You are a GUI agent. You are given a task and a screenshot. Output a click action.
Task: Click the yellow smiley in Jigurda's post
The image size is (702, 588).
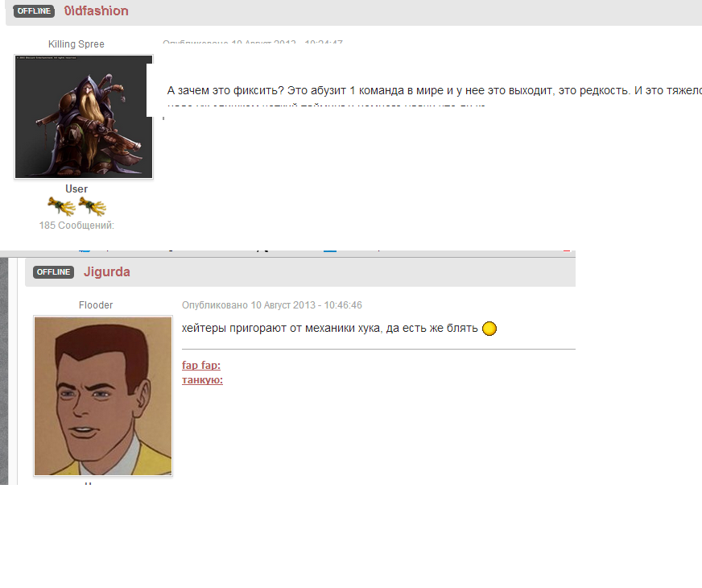[x=489, y=329]
